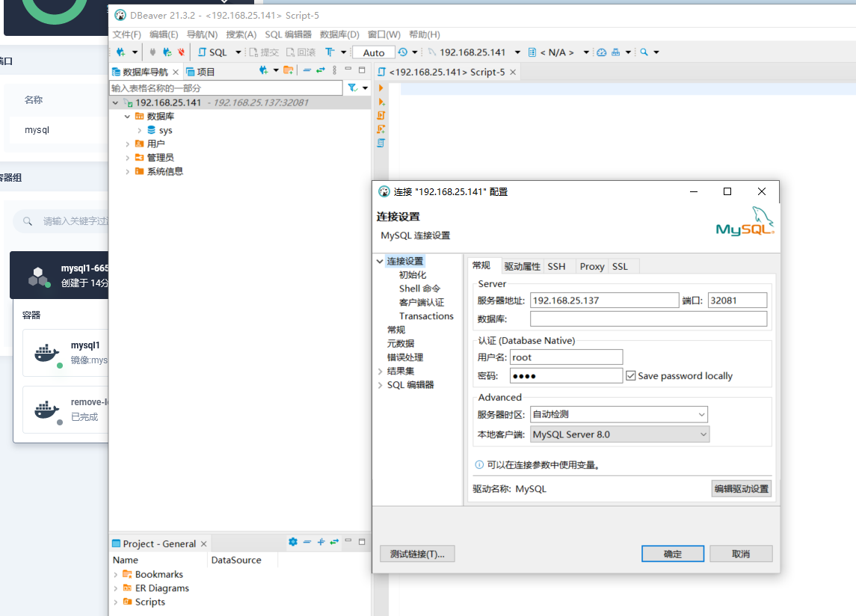Open the SQL 编辑器 menu in the menu bar
The height and width of the screenshot is (616, 856).
pyautogui.click(x=289, y=34)
